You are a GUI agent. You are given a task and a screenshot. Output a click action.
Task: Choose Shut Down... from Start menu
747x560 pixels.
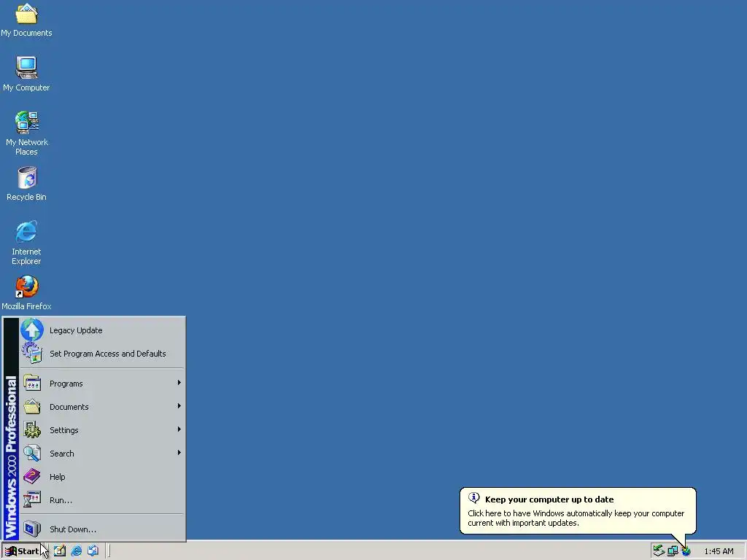click(102, 529)
